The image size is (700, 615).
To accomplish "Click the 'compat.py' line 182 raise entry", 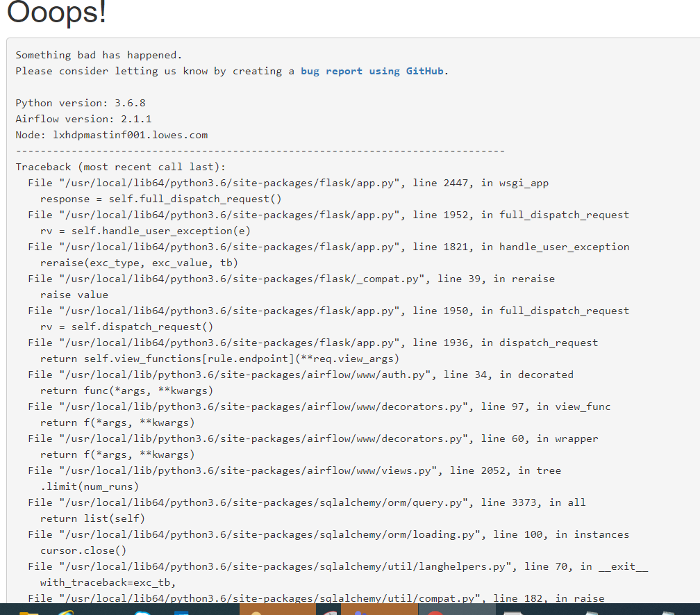I will click(316, 598).
